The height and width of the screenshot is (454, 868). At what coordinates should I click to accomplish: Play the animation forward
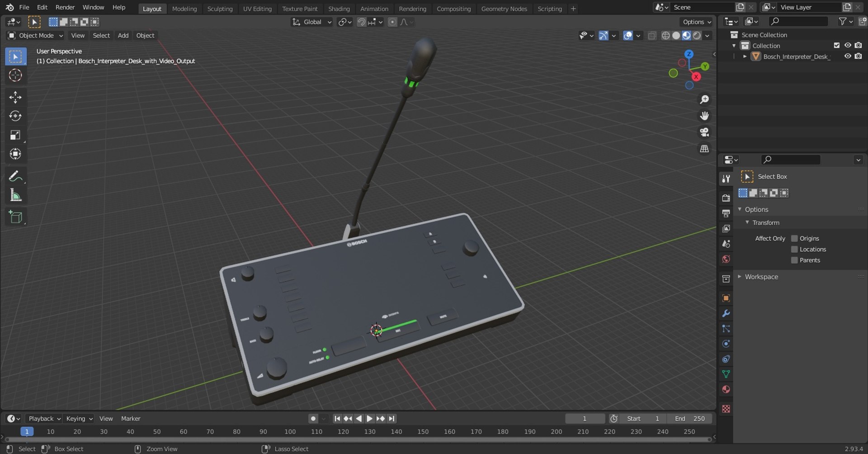click(x=369, y=419)
